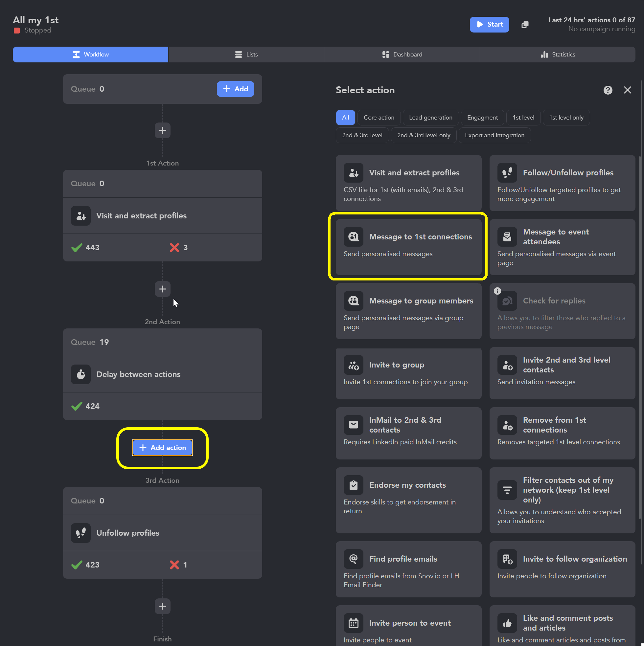Filter actions by 2nd & 3rd level only

[x=424, y=135]
